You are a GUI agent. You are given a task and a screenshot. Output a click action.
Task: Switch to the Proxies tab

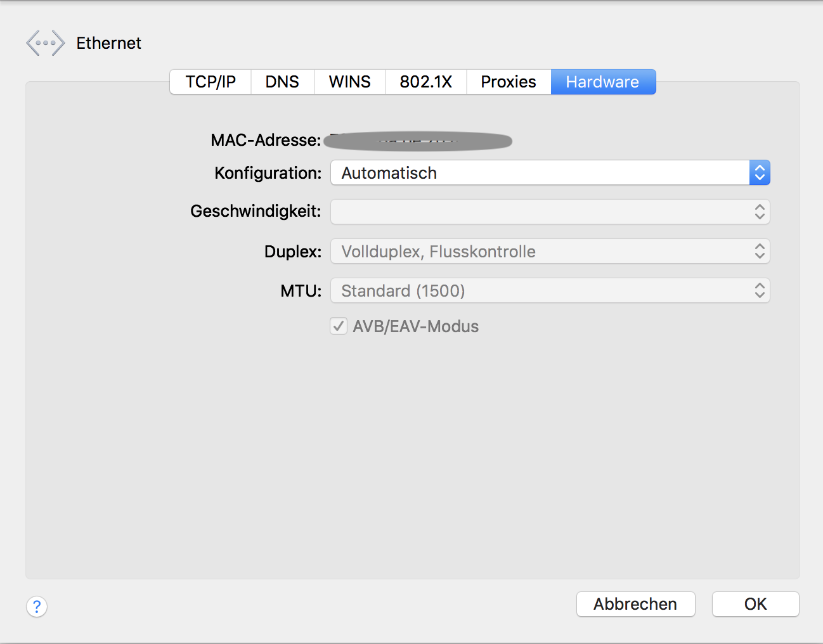click(x=508, y=81)
